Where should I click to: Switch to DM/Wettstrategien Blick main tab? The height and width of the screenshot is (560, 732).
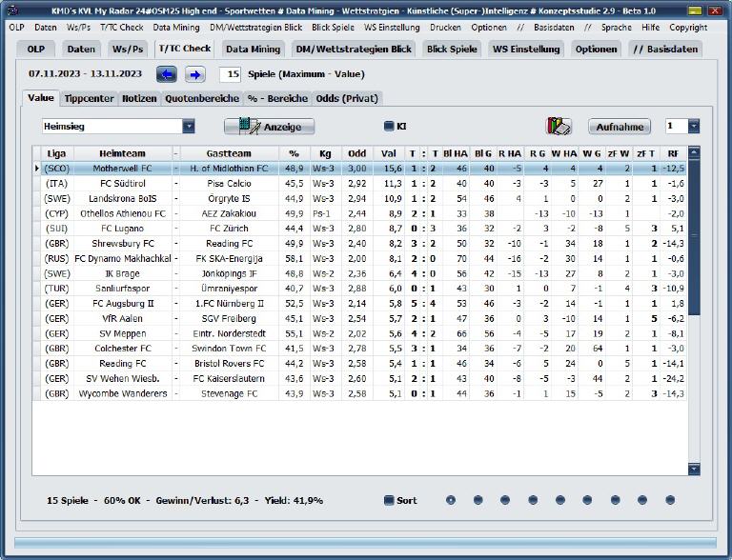tap(354, 49)
